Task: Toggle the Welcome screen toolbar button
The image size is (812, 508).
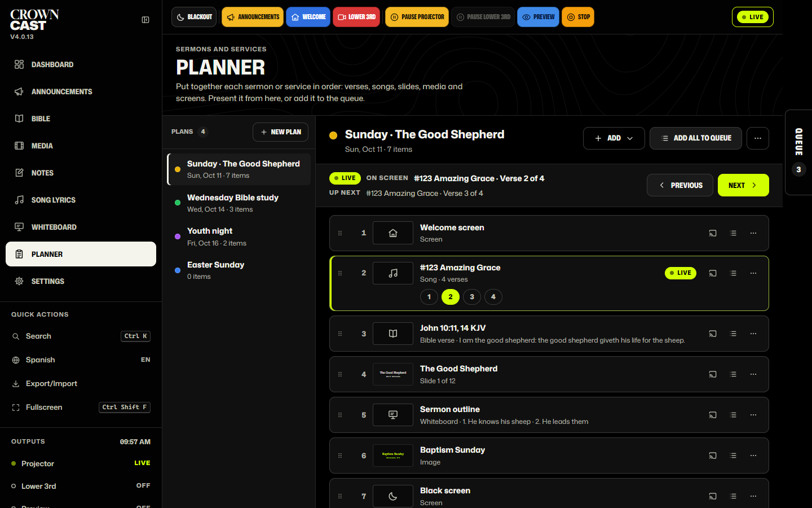Action: (x=308, y=17)
